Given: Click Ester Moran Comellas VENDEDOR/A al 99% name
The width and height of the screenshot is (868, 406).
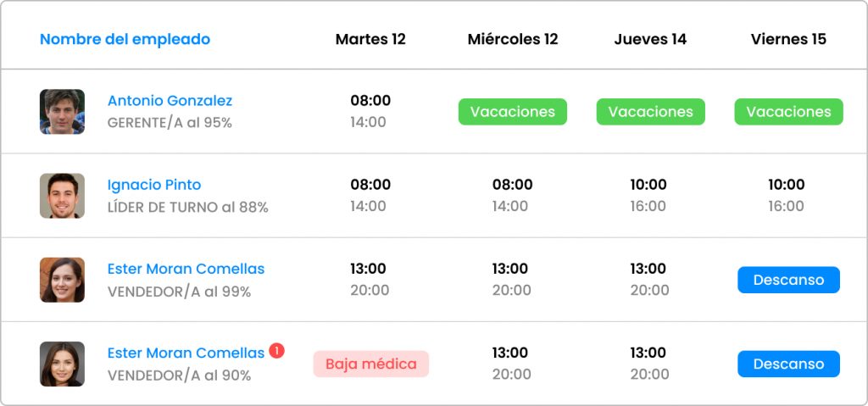Looking at the screenshot, I should pyautogui.click(x=186, y=270).
